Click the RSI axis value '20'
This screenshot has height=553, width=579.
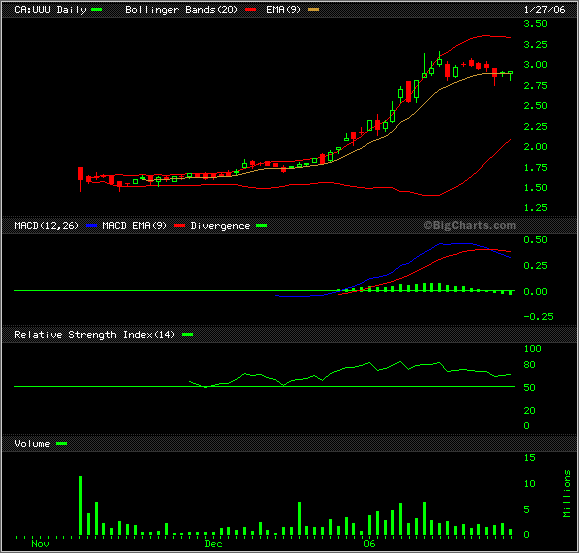coord(530,411)
